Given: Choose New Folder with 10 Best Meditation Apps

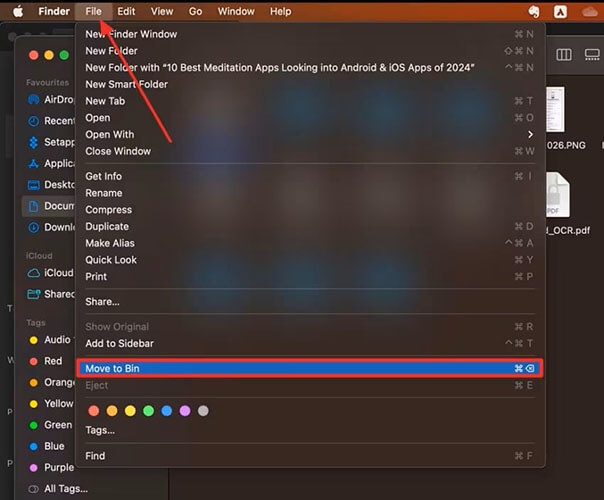Looking at the screenshot, I should [x=310, y=68].
